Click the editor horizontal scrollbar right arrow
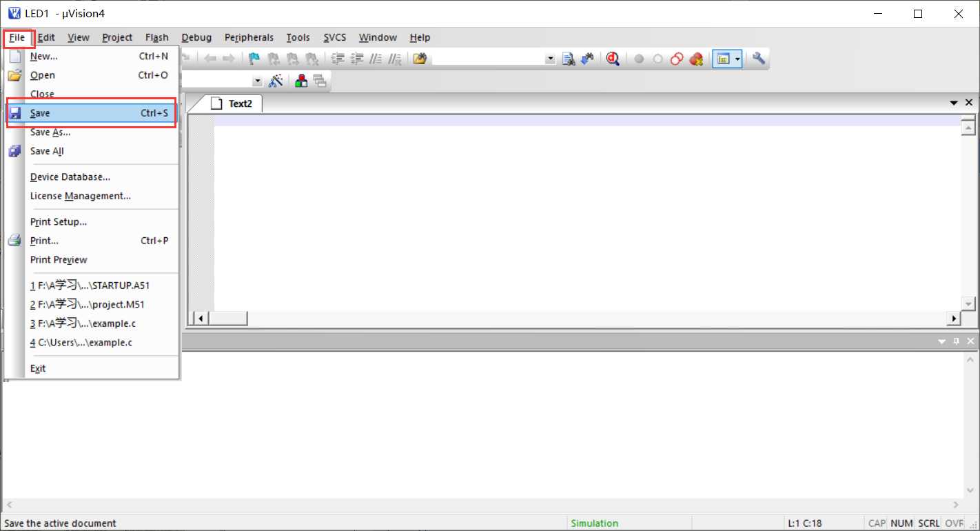Screen dimensions: 980x531 [955, 319]
